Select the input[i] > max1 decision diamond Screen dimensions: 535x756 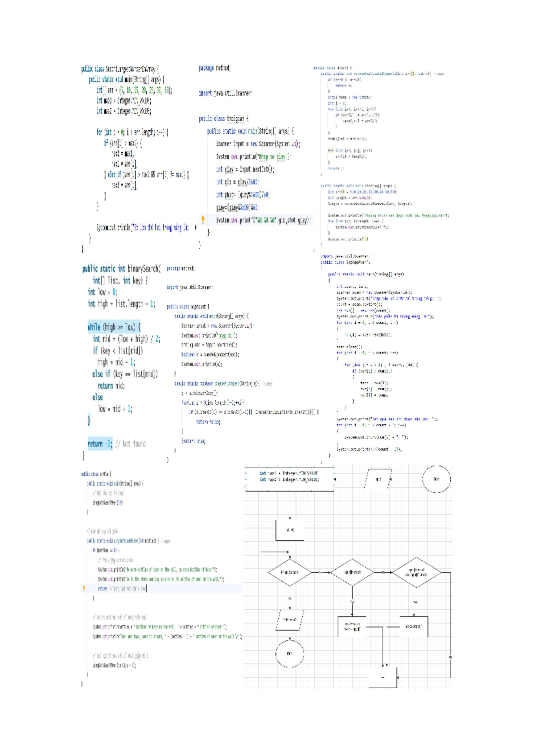click(x=352, y=572)
